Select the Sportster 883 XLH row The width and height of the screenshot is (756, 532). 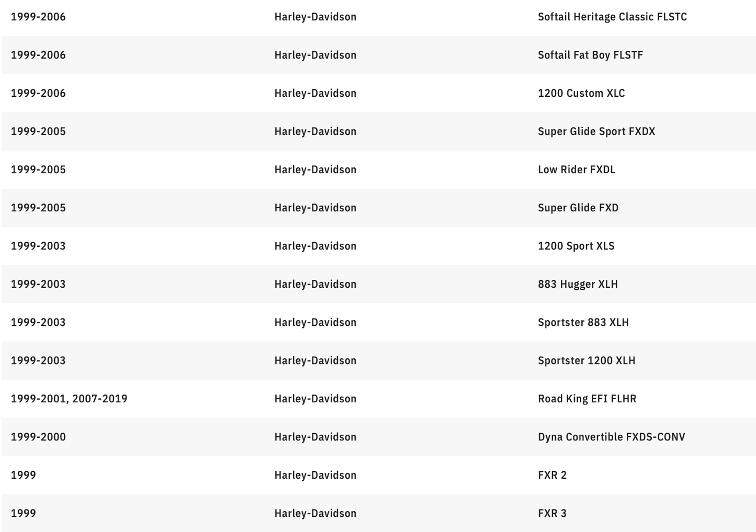378,322
